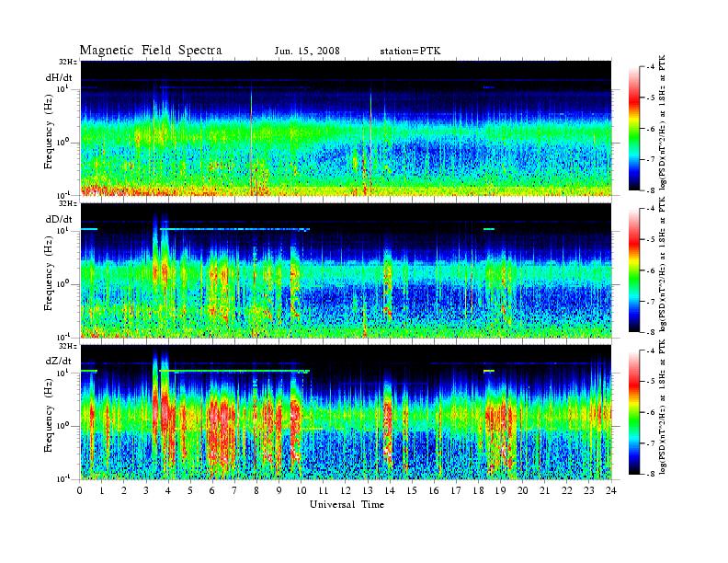
Task: Click hour 14 on Universal Time axis
Action: (x=390, y=491)
